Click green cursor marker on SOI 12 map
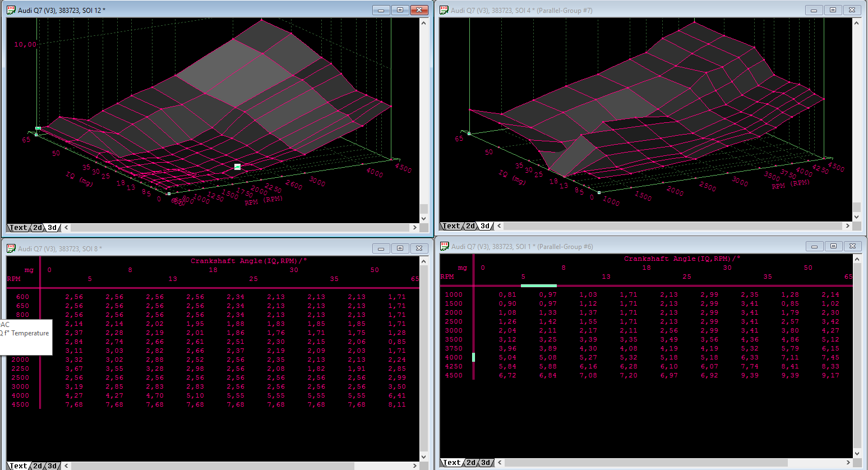Image resolution: width=868 pixels, height=470 pixels. (x=237, y=167)
